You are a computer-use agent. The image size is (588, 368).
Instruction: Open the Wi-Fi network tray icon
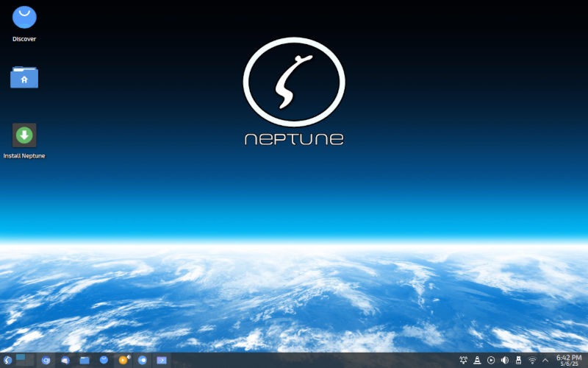[x=531, y=361]
